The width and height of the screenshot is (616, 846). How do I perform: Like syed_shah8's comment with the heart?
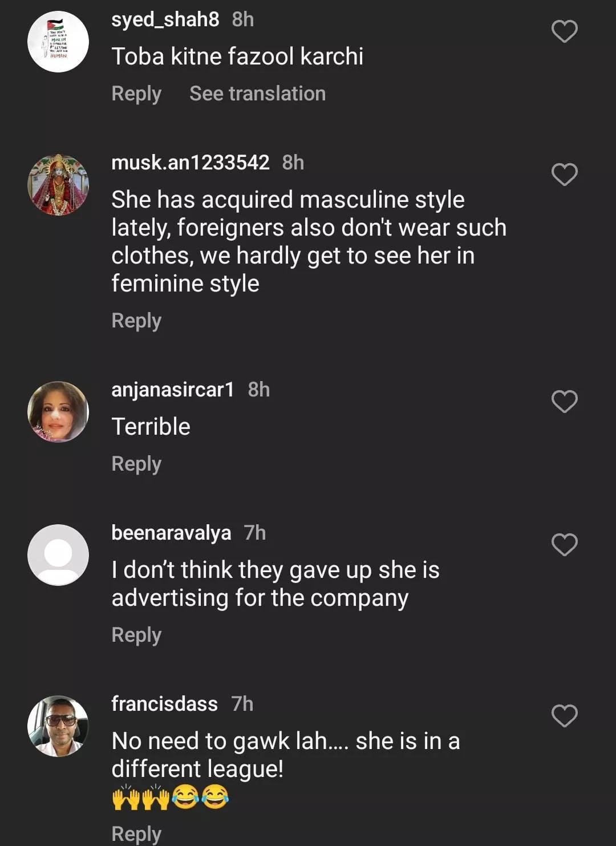pyautogui.click(x=564, y=31)
